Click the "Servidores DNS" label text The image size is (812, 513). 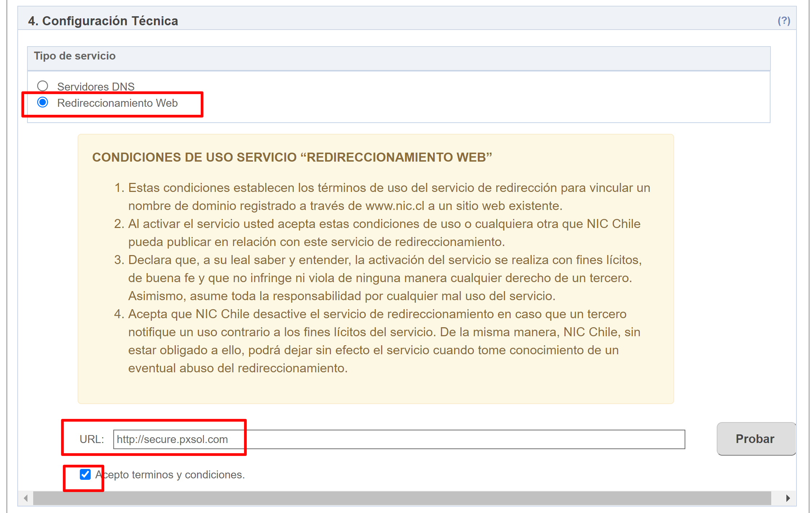point(96,87)
